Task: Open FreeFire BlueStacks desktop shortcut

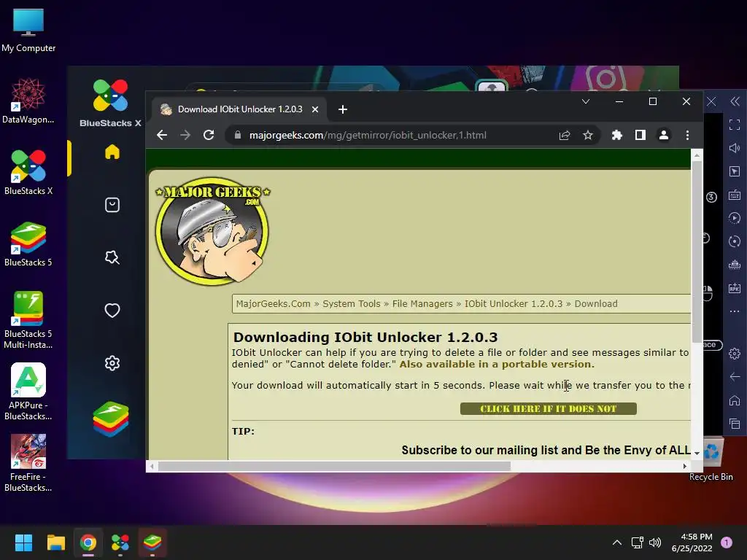Action: pyautogui.click(x=28, y=463)
